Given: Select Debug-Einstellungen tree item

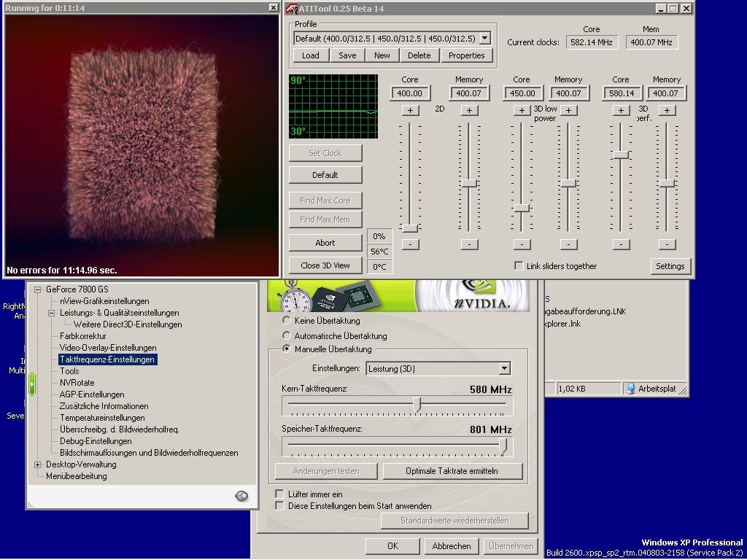Looking at the screenshot, I should 96,441.
